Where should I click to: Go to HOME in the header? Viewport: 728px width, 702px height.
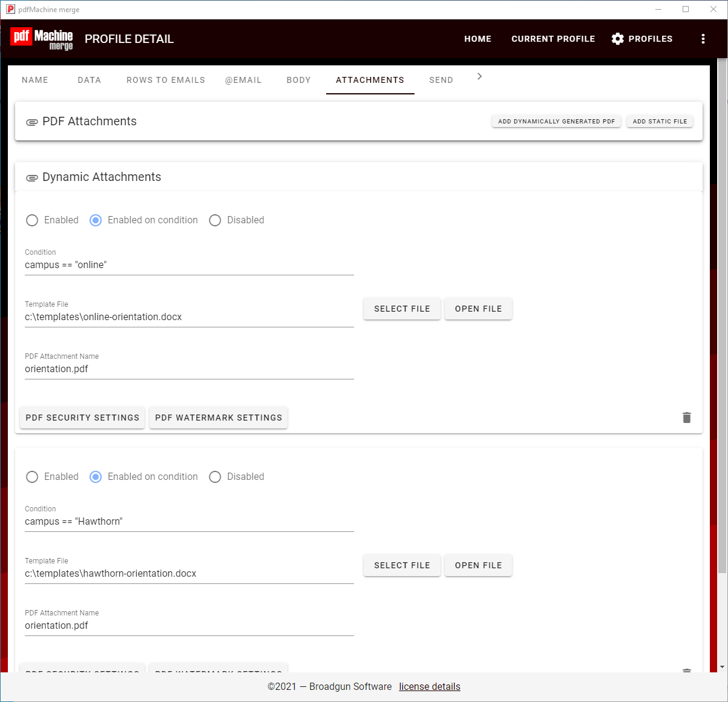click(478, 39)
